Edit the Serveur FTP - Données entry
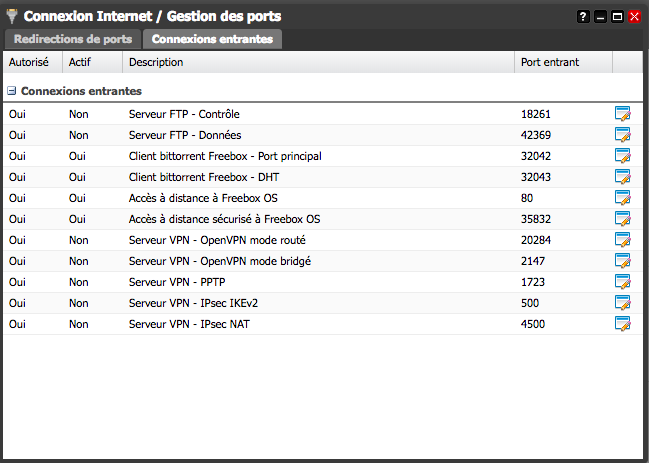This screenshot has width=649, height=463. pos(623,135)
